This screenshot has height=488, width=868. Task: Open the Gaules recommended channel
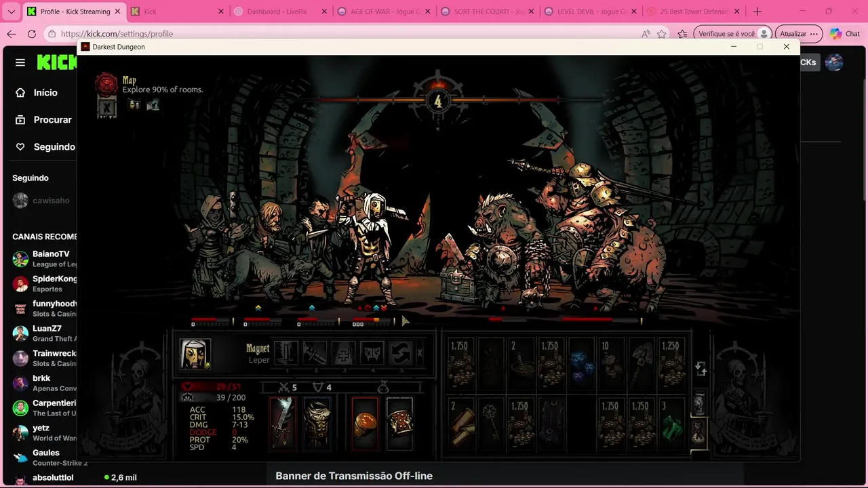point(44,457)
